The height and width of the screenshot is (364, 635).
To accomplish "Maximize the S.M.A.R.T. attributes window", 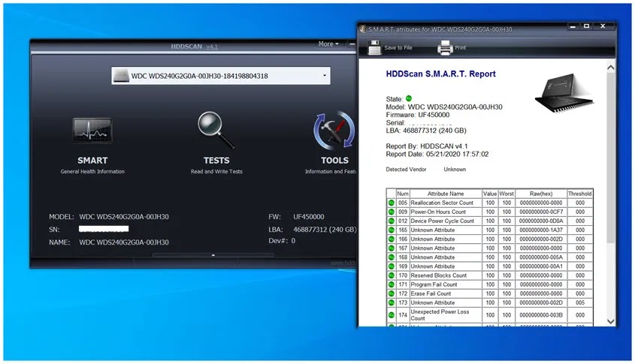I will (x=586, y=26).
